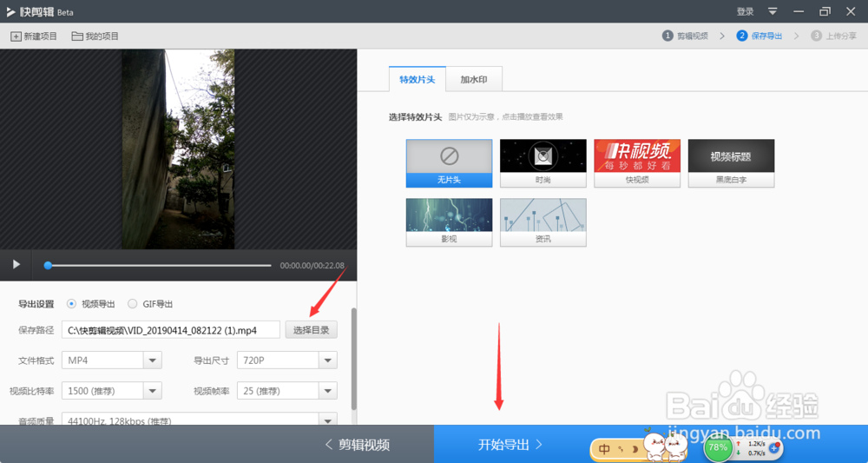Screen dimensions: 868x463
Task: Expand the 文件格式 MP4 dropdown
Action: (x=153, y=360)
